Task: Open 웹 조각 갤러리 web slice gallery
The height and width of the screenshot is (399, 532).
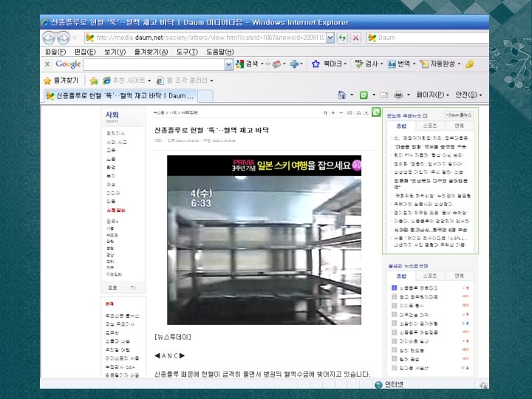Action: tap(185, 81)
